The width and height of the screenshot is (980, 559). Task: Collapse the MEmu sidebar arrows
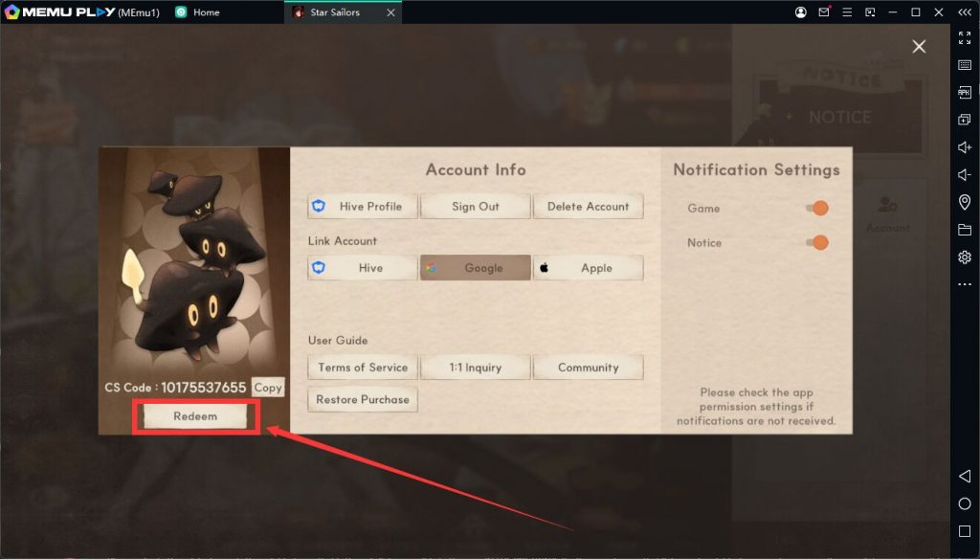point(965,11)
